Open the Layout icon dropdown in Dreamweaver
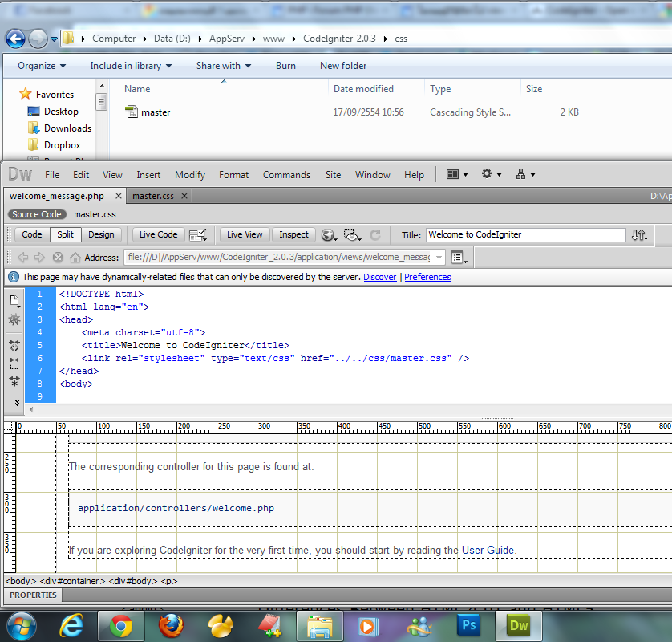Screen dimensions: 672x642 click(457, 174)
